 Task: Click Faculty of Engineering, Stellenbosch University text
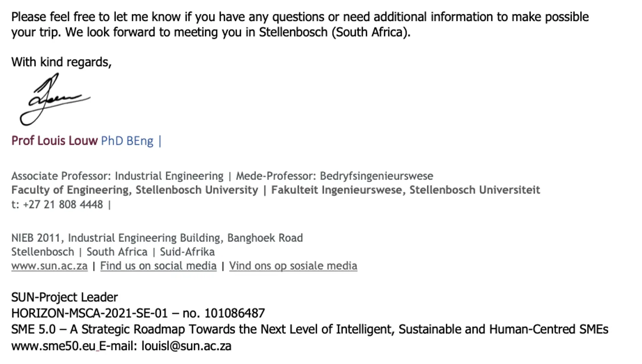pos(135,190)
